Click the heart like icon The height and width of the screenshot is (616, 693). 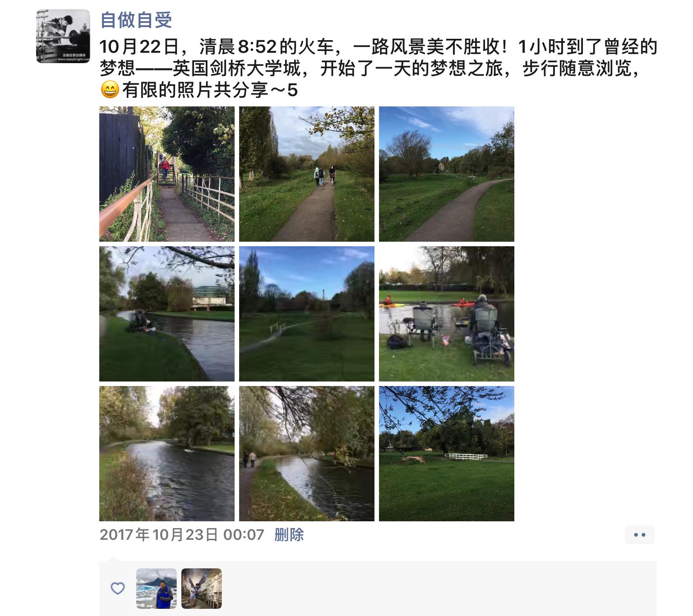[118, 588]
